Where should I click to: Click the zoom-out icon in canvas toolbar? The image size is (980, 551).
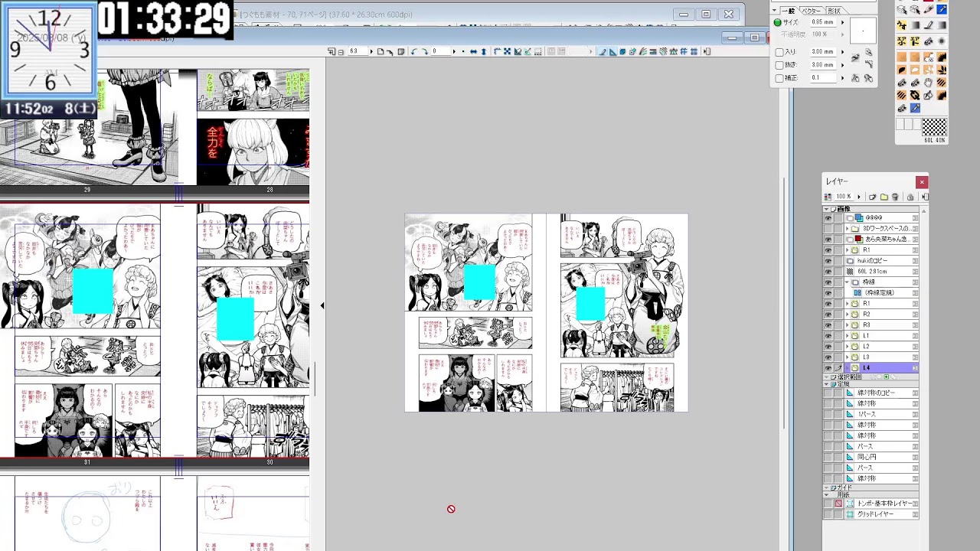[x=341, y=52]
